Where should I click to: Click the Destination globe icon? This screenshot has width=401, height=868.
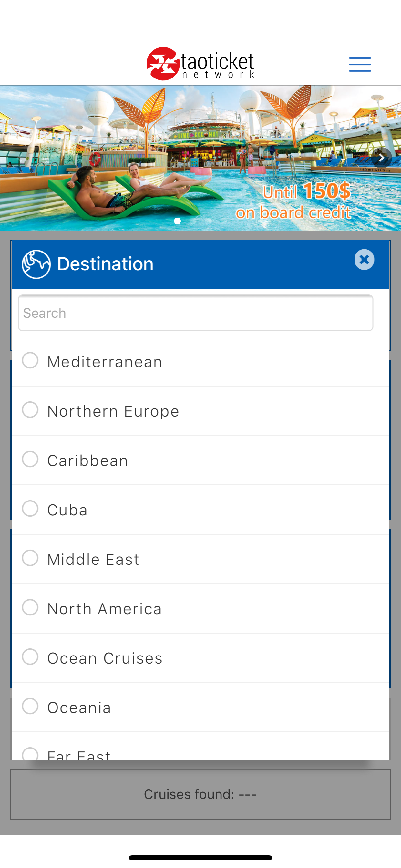tap(36, 264)
